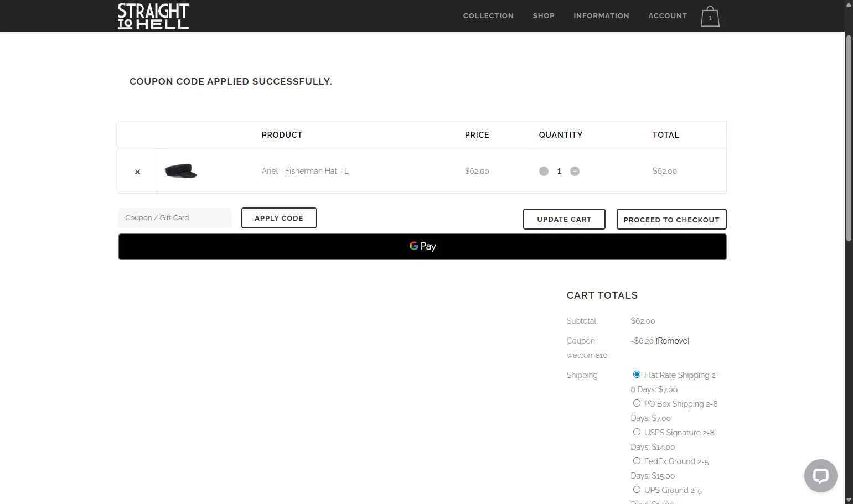This screenshot has width=853, height=504.
Task: Select PO Box Shipping 2-8 Days option
Action: pos(637,403)
